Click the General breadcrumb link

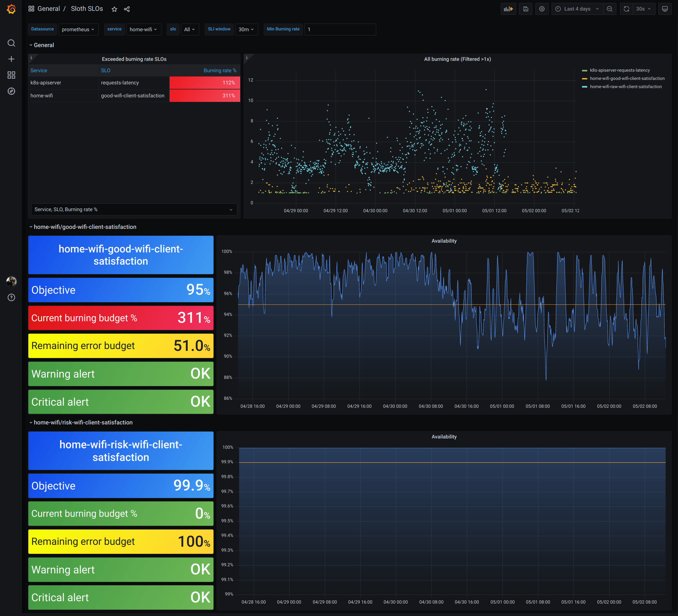(x=48, y=9)
